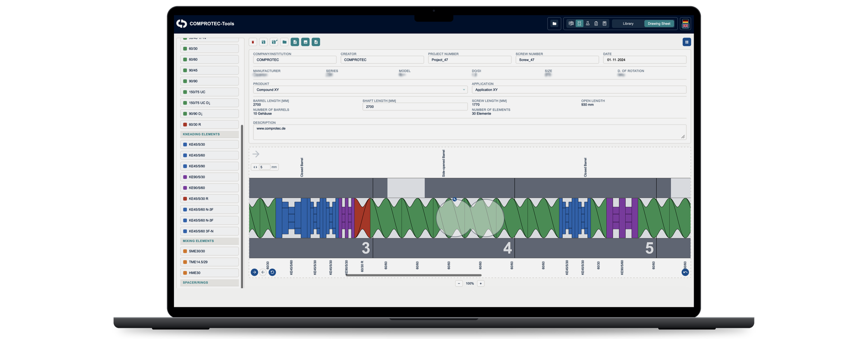This screenshot has height=339, width=868.
Task: Export as document using the text file icon
Action: click(295, 42)
